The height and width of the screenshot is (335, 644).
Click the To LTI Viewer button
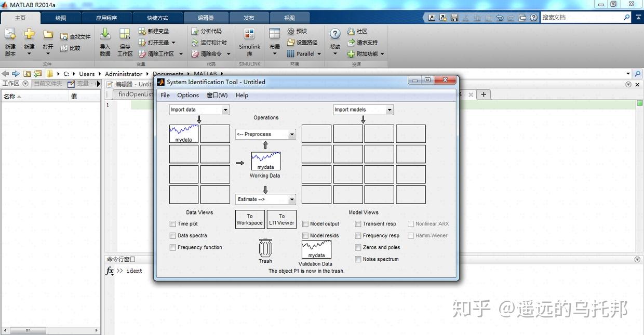pos(281,219)
